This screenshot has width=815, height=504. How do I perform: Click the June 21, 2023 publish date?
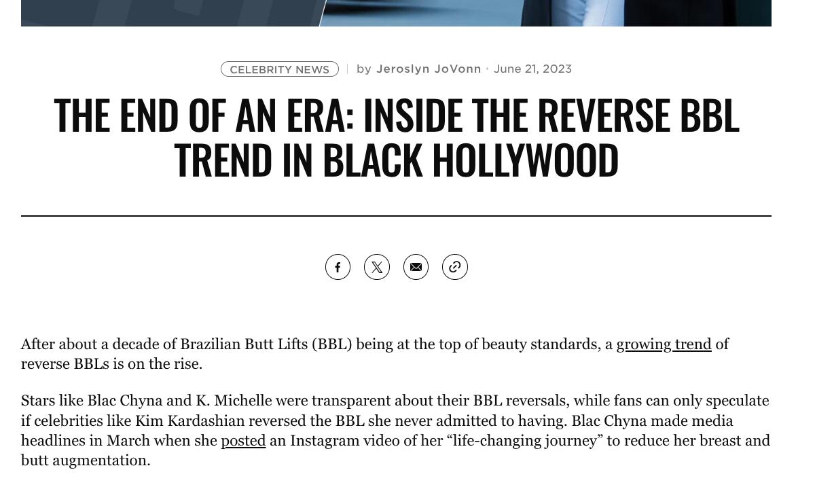(532, 69)
